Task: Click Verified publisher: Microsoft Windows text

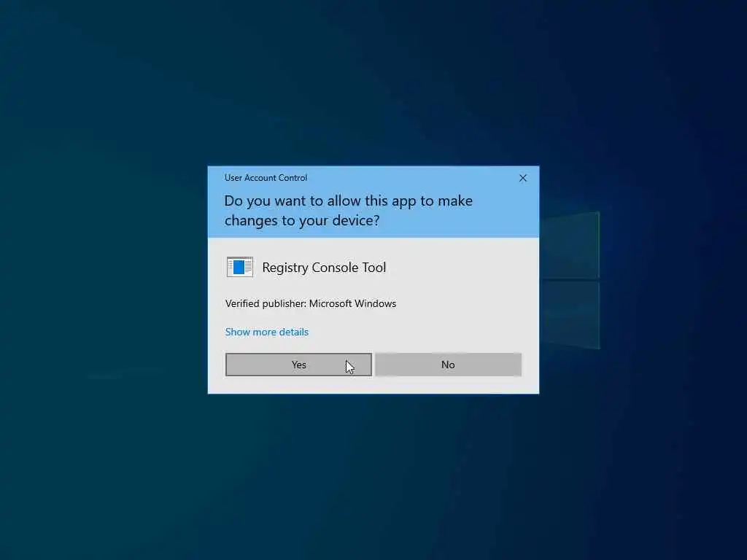Action: tap(311, 303)
